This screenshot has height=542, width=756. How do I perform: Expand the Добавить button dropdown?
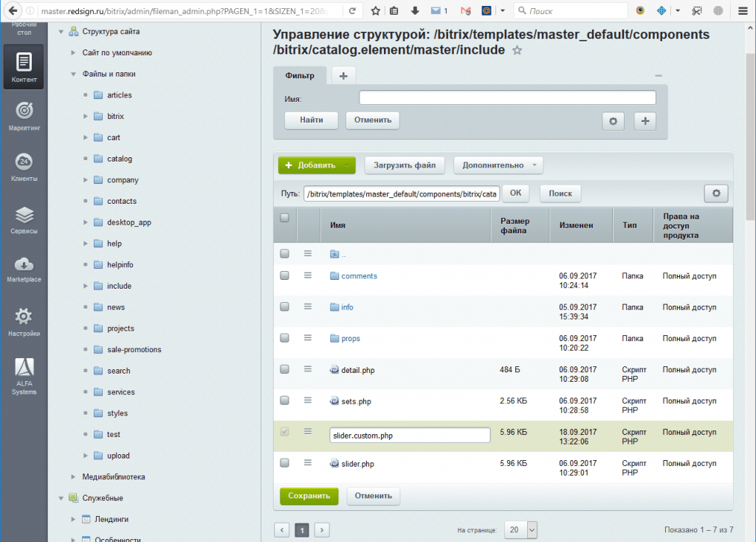tap(346, 165)
